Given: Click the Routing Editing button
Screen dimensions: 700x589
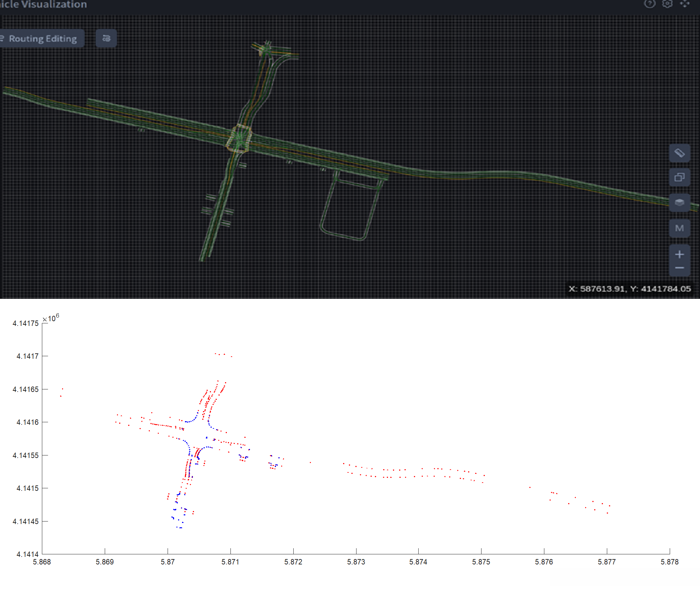Looking at the screenshot, I should [42, 39].
